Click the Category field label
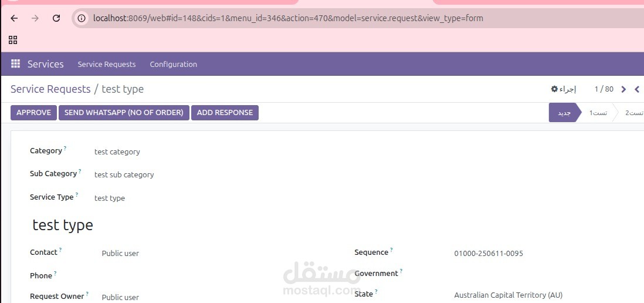 click(x=46, y=151)
